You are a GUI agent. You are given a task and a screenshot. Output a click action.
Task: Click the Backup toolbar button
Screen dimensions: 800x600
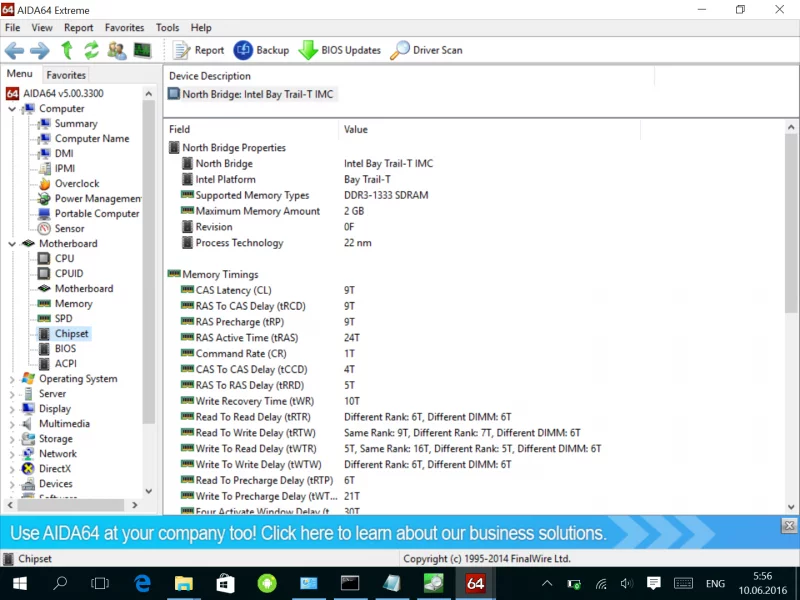261,51
